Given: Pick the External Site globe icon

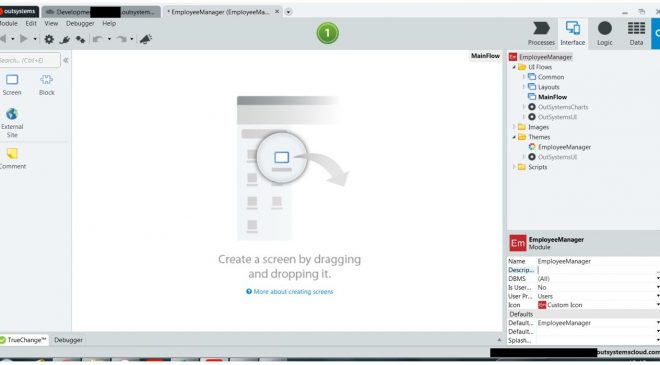Looking at the screenshot, I should pos(12,114).
